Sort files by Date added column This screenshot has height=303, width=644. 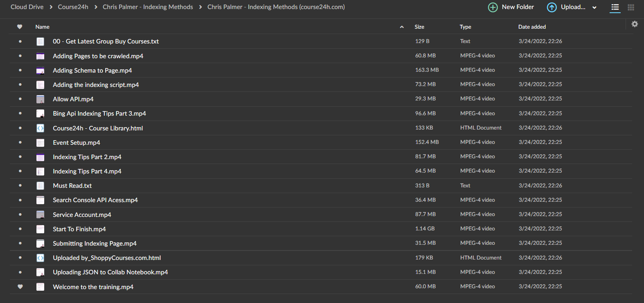click(x=532, y=27)
